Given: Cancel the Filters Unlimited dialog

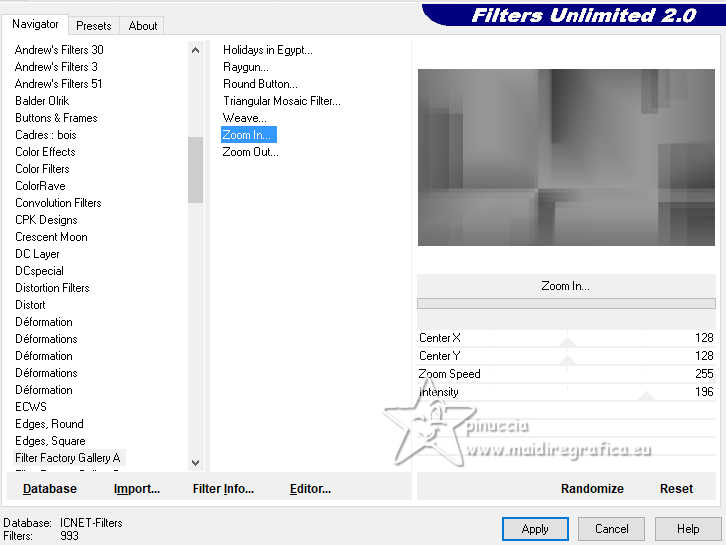Looking at the screenshot, I should pyautogui.click(x=612, y=529).
